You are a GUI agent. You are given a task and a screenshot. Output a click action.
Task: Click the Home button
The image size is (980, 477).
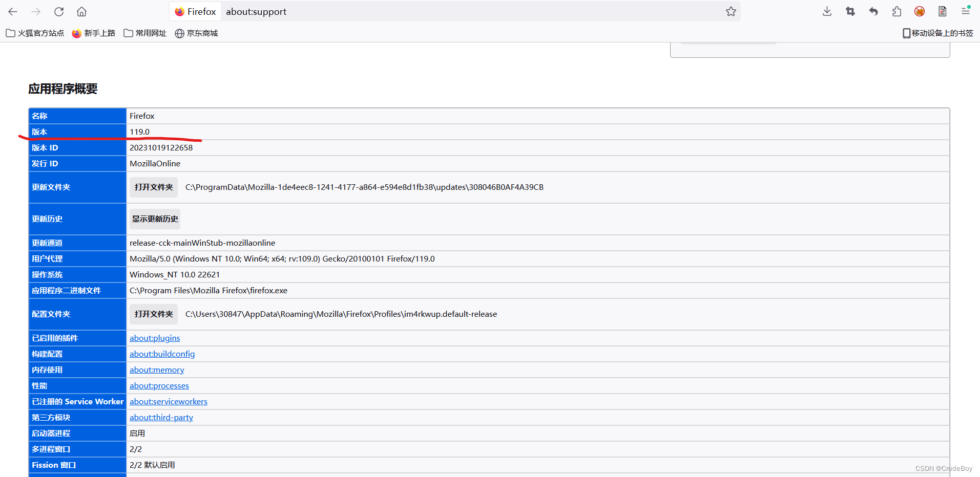pyautogui.click(x=81, y=11)
